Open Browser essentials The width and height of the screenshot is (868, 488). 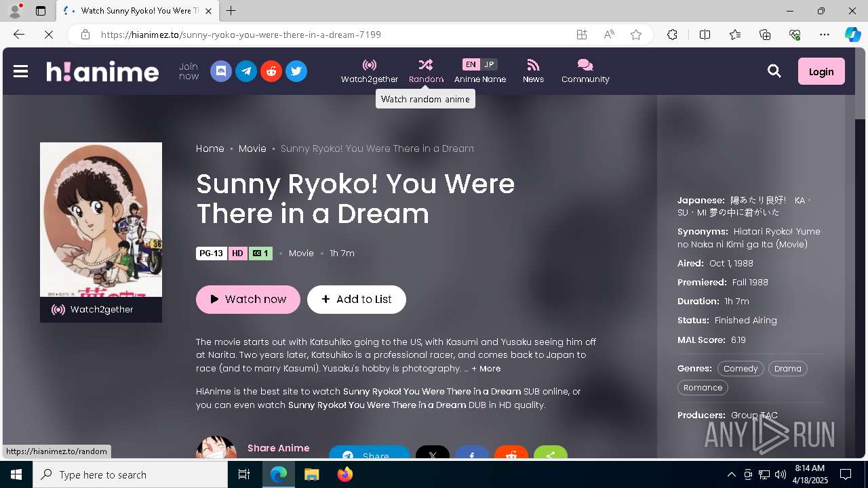click(x=795, y=35)
